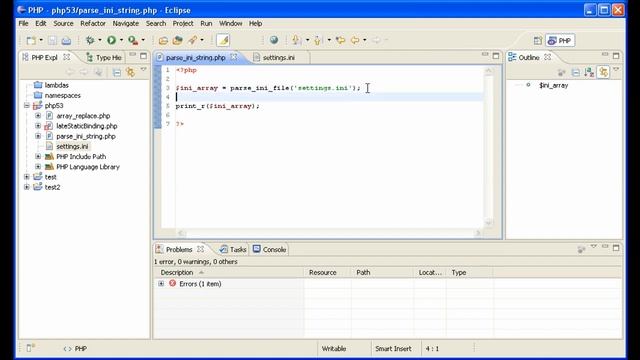The image size is (640, 360).
Task: Maximize the editor area
Action: tap(496, 56)
